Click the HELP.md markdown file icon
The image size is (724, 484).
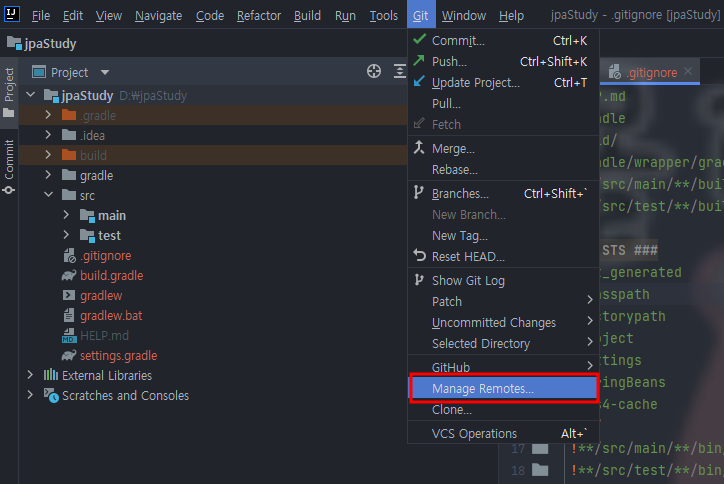tap(69, 336)
